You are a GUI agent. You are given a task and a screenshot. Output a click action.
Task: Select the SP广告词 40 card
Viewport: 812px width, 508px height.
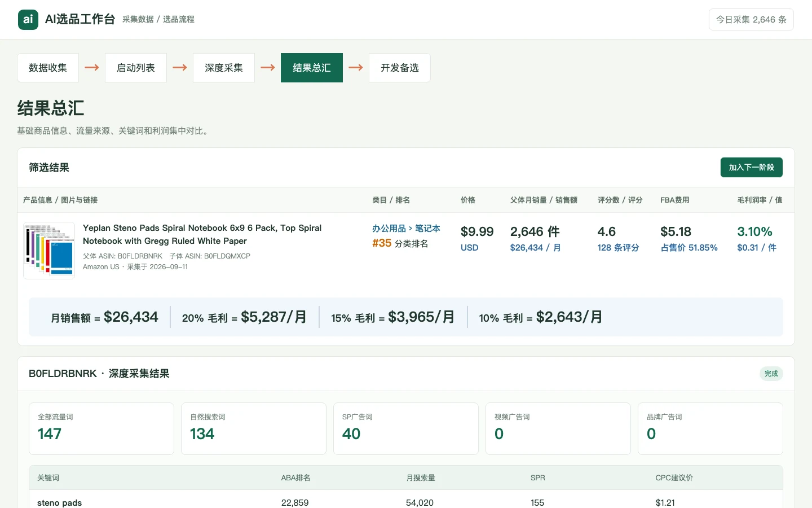click(406, 428)
